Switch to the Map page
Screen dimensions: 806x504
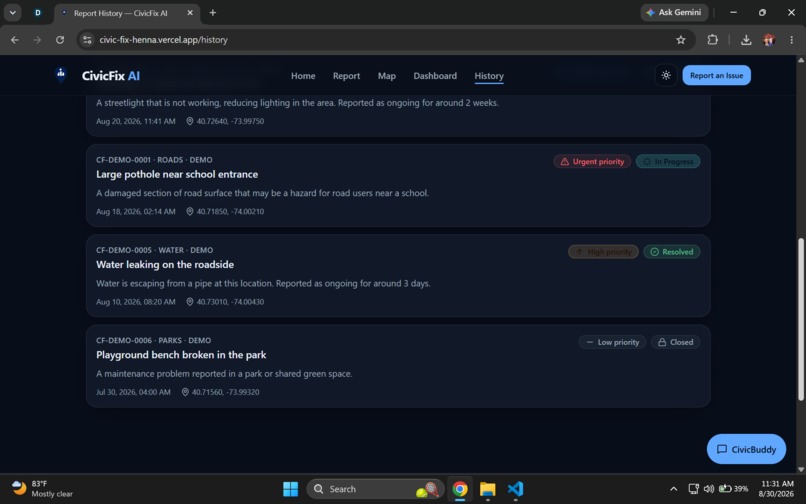click(x=387, y=76)
